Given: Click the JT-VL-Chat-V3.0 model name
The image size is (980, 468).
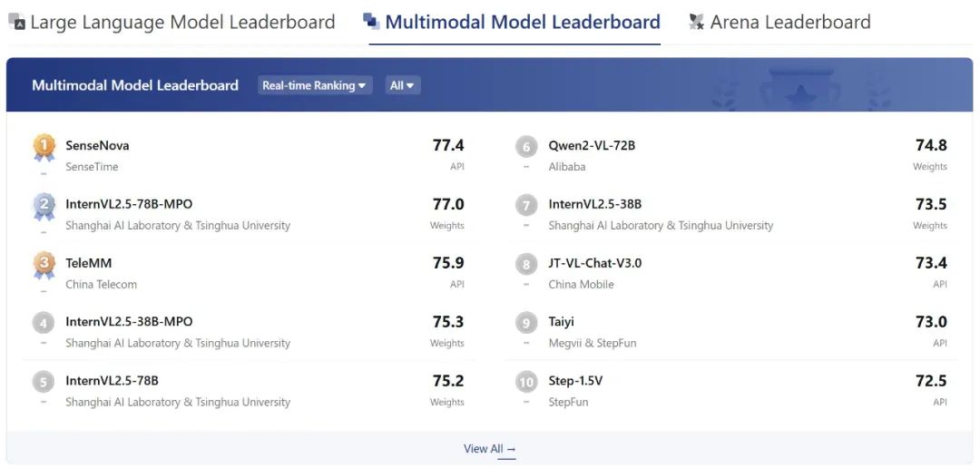Looking at the screenshot, I should (594, 263).
